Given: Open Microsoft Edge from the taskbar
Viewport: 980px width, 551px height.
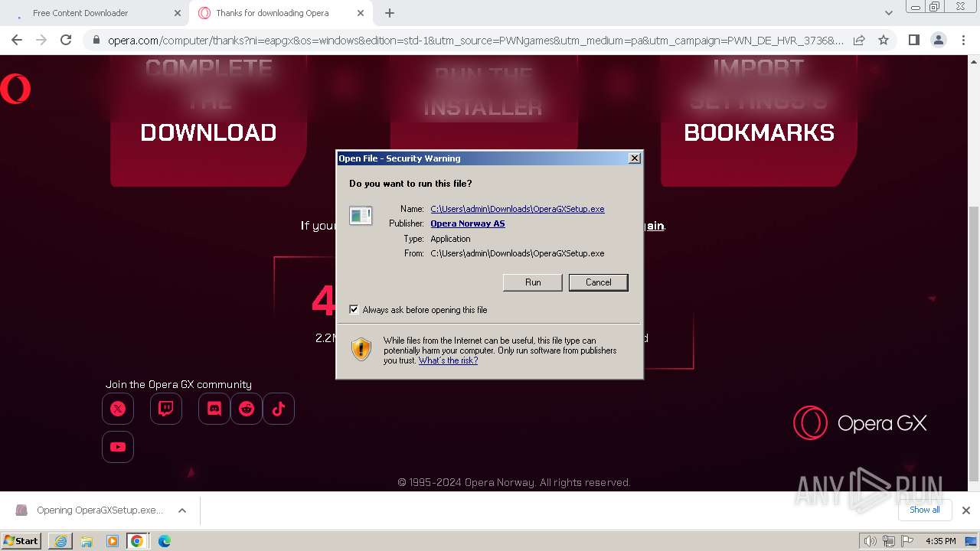Looking at the screenshot, I should tap(164, 541).
